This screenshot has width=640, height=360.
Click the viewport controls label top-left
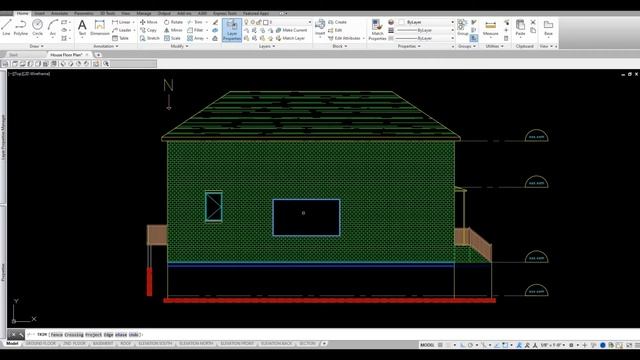(x=29, y=74)
